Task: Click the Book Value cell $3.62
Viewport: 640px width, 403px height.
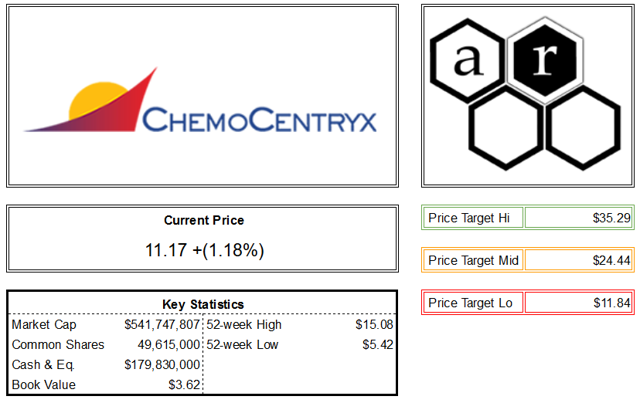Action: tap(184, 385)
